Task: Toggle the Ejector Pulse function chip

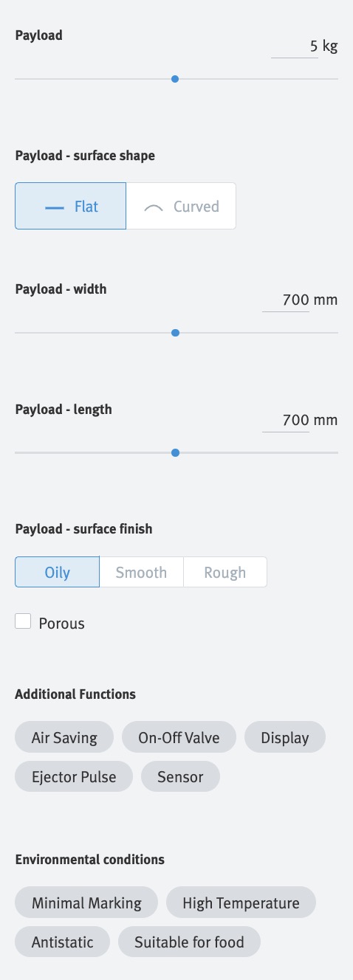Action: point(74,777)
